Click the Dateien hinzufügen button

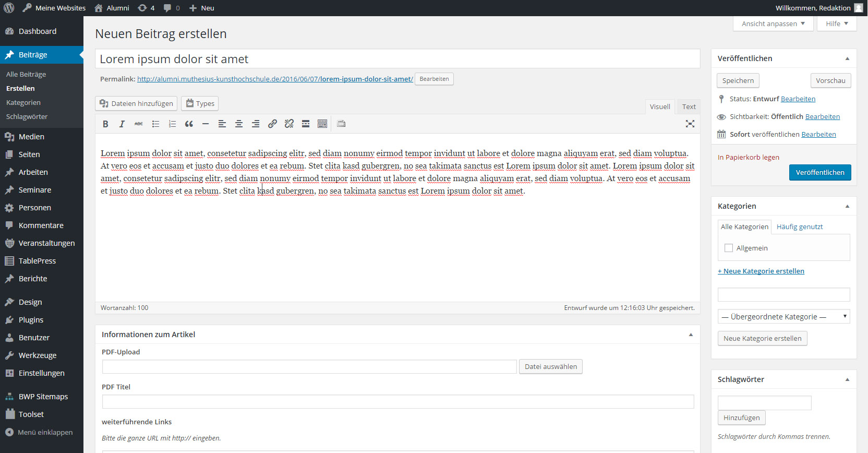click(136, 104)
